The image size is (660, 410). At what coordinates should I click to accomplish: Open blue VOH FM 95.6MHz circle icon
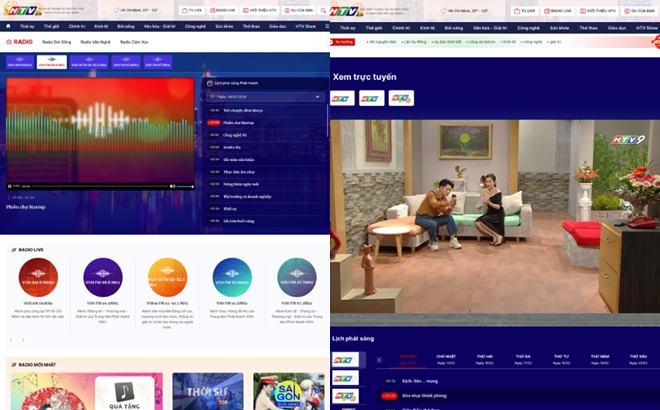(x=232, y=277)
